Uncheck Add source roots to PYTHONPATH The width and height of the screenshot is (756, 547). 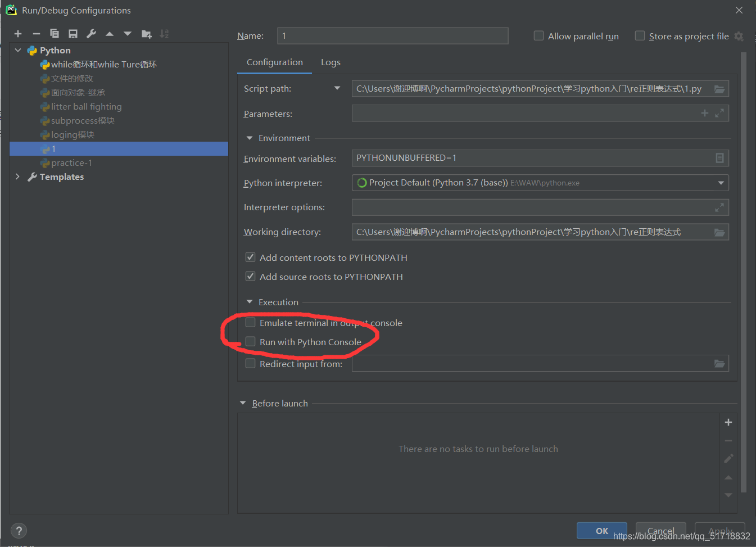pyautogui.click(x=251, y=277)
